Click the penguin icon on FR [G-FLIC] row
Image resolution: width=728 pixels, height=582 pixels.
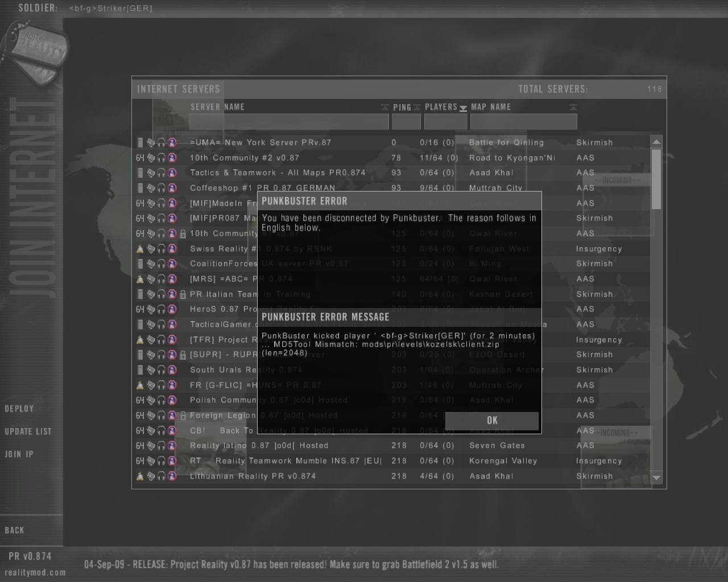tap(140, 385)
